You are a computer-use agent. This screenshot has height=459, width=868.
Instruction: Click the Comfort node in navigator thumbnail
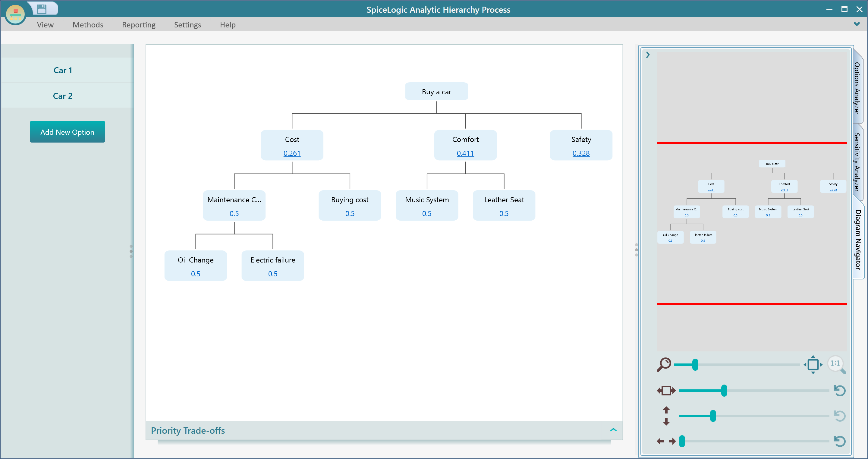click(784, 186)
